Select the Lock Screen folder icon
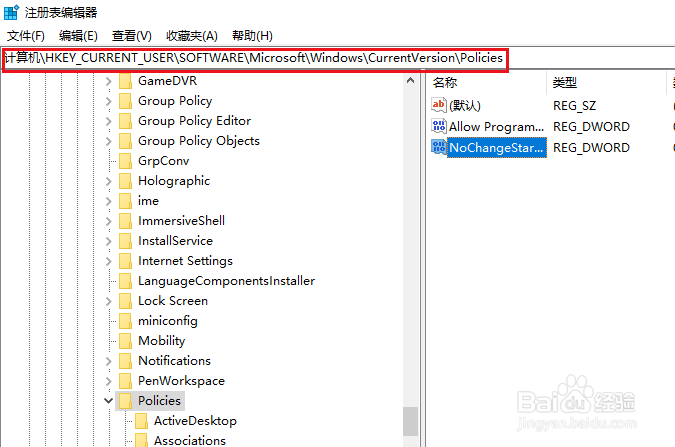Screen dimensions: 675x447 [125, 301]
